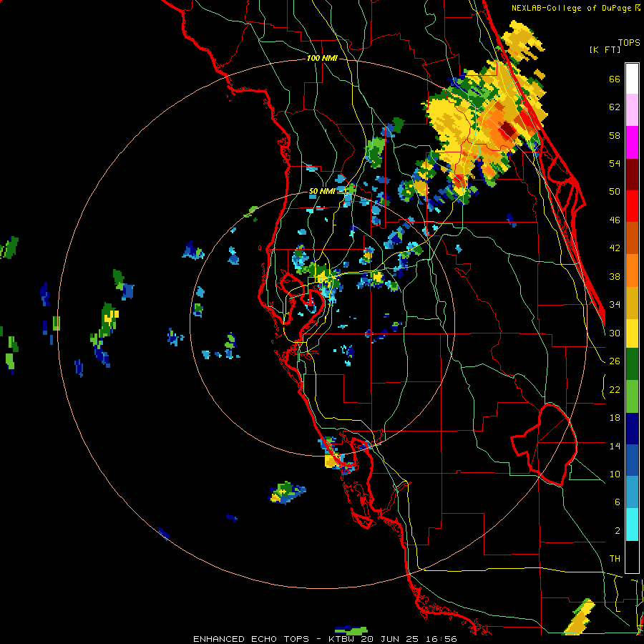Click the legend value "54"

coord(615,163)
